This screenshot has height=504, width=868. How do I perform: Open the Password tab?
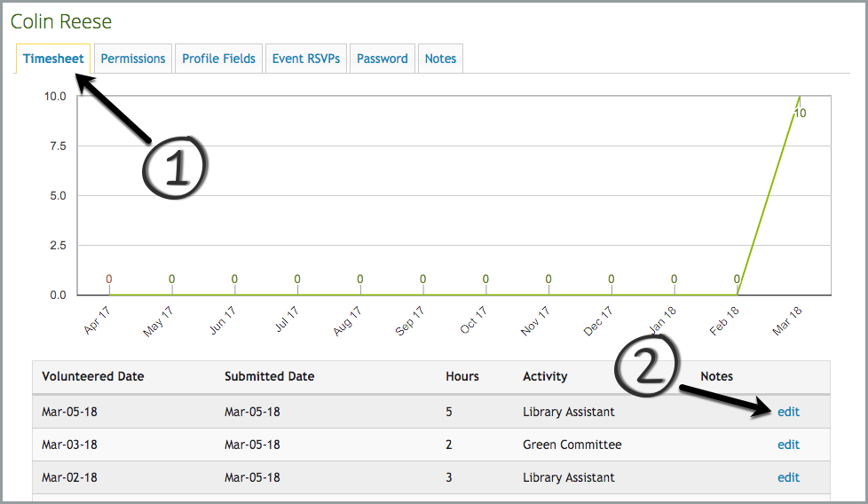pos(383,59)
